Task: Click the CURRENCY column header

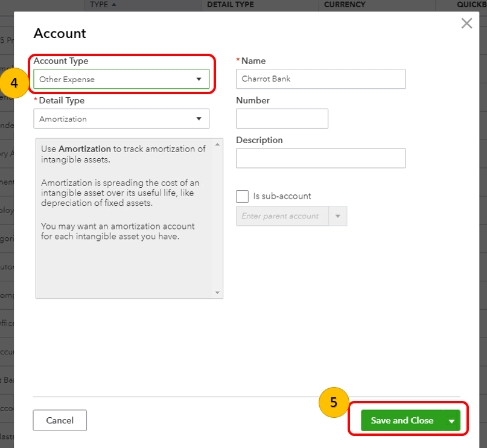Action: pyautogui.click(x=345, y=5)
